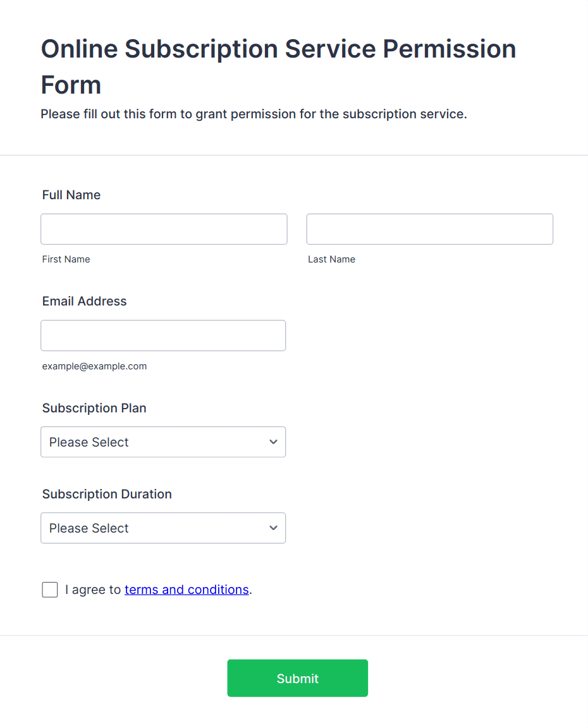This screenshot has width=588, height=728.
Task: Click the example@example.com hint text
Action: [94, 366]
